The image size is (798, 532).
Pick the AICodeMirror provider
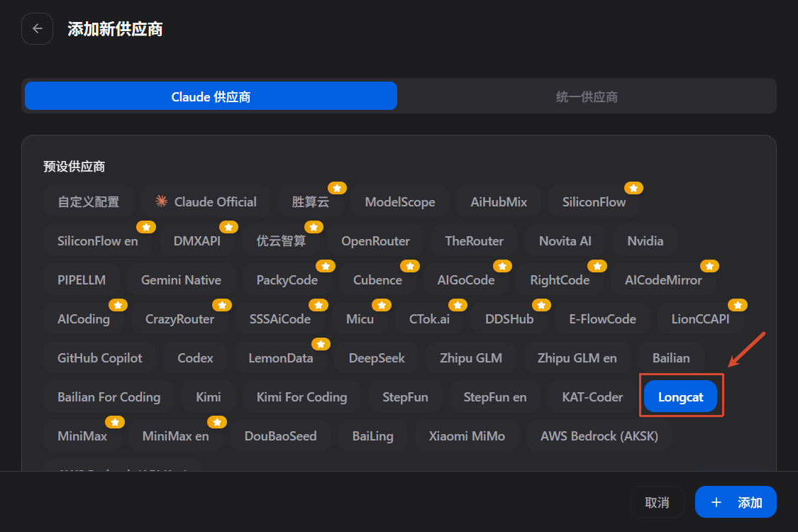[663, 280]
